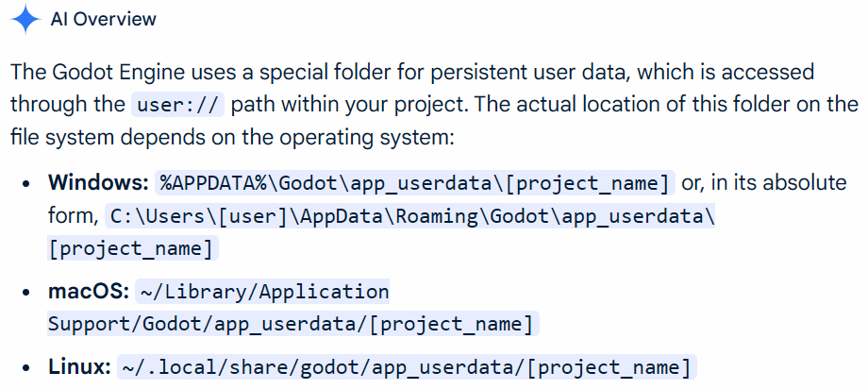Viewport: 868px width, 389px height.
Task: Click the ~/.local/share/godot/app_userdata Linux path code
Action: click(x=406, y=366)
